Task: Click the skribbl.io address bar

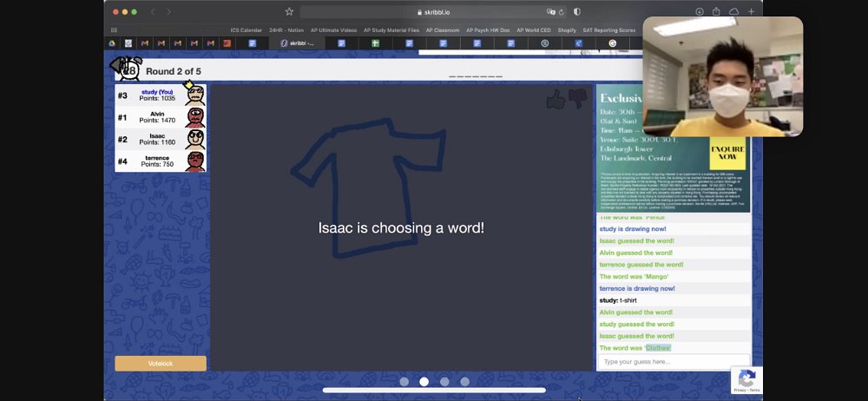Action: click(433, 11)
